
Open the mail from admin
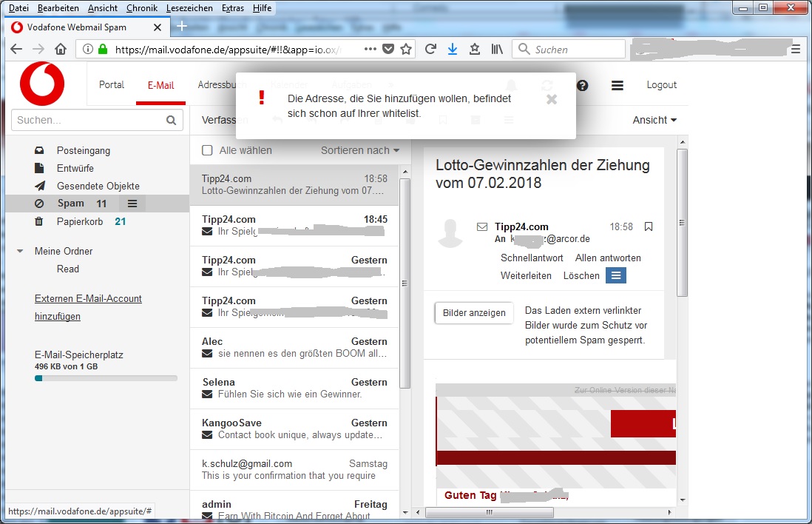click(x=294, y=505)
